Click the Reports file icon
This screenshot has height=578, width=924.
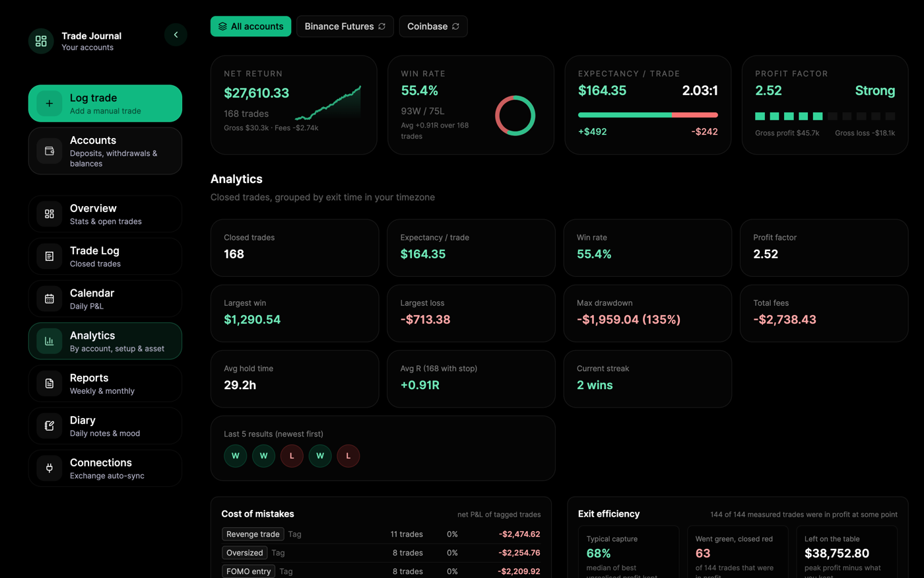pos(49,383)
